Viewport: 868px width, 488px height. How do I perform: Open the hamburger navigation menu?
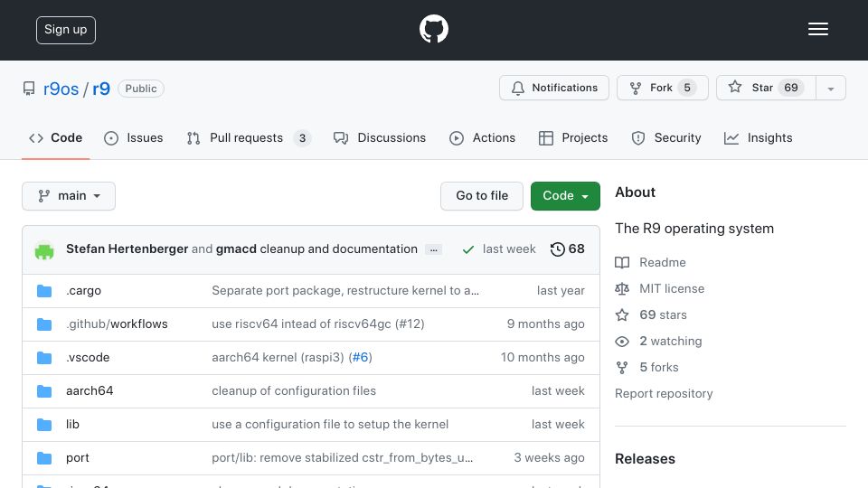click(817, 29)
